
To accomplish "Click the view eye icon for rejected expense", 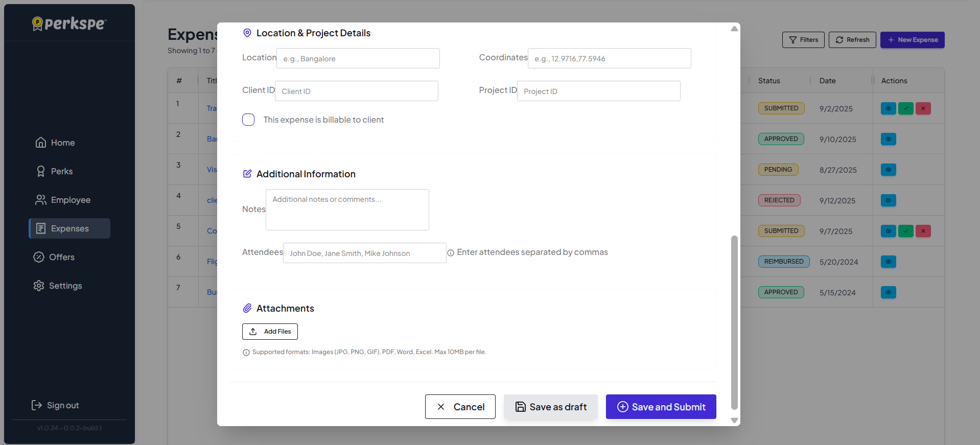I will (x=888, y=200).
